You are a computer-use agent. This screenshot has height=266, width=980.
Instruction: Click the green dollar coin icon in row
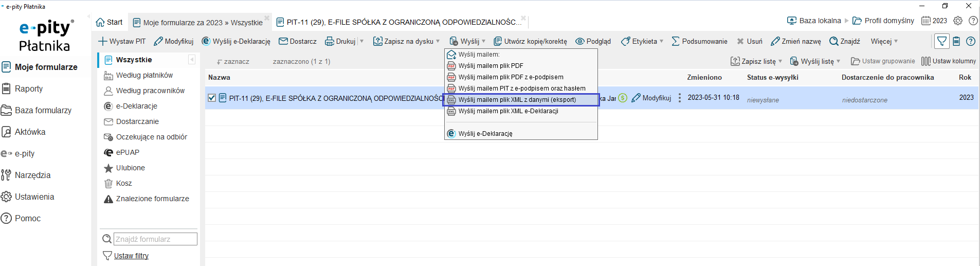[x=623, y=98]
